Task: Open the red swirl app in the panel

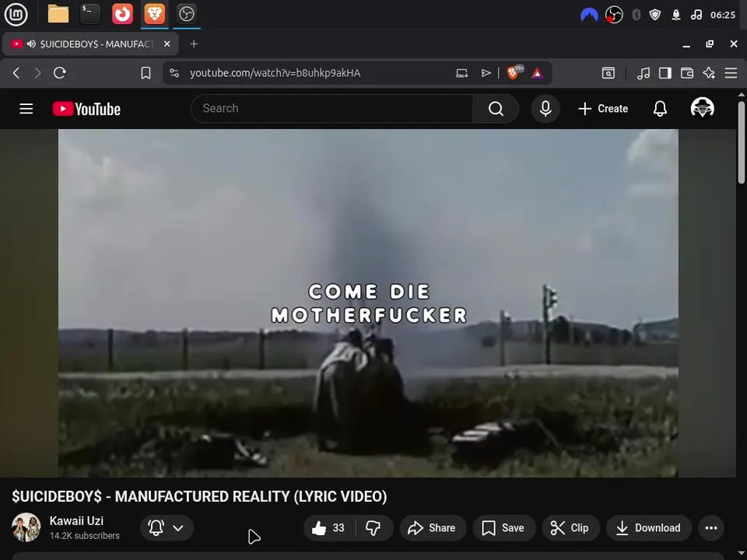Action: (122, 14)
